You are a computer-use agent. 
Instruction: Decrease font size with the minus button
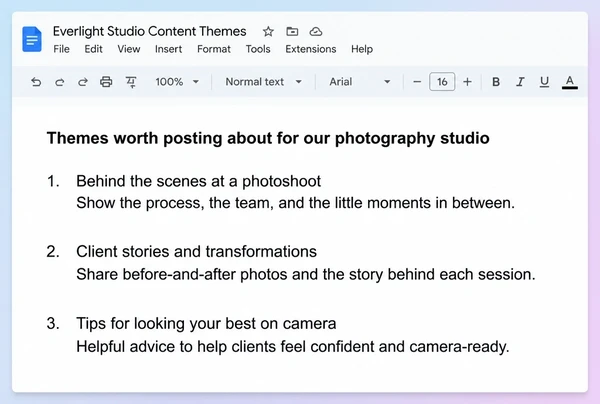click(417, 82)
